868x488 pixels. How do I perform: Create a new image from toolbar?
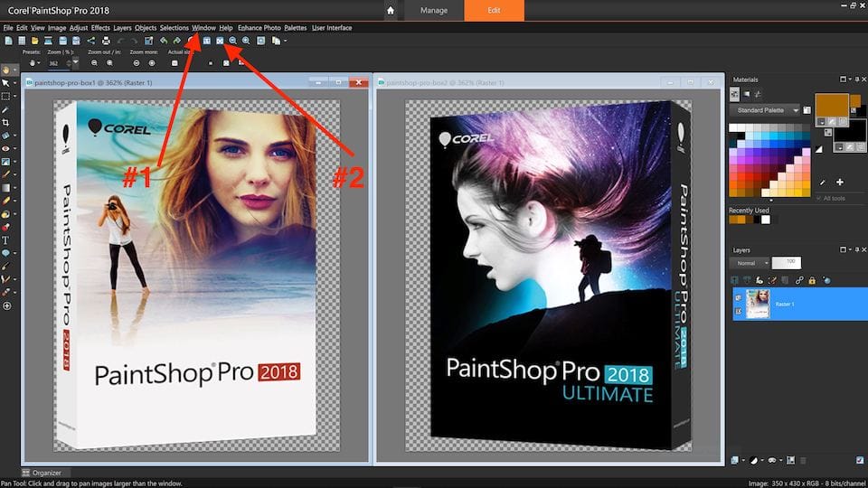[x=8, y=41]
